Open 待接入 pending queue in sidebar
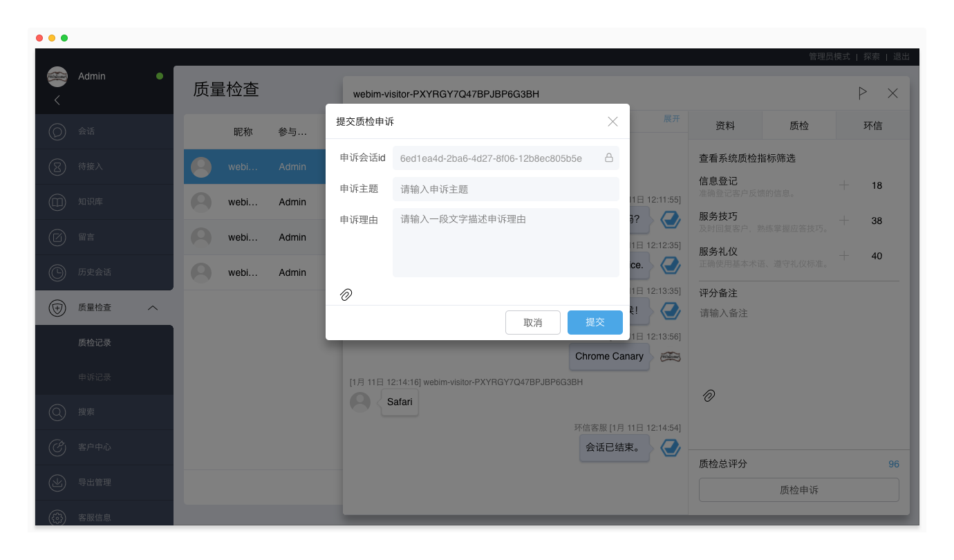Image resolution: width=954 pixels, height=560 pixels. coord(90,167)
